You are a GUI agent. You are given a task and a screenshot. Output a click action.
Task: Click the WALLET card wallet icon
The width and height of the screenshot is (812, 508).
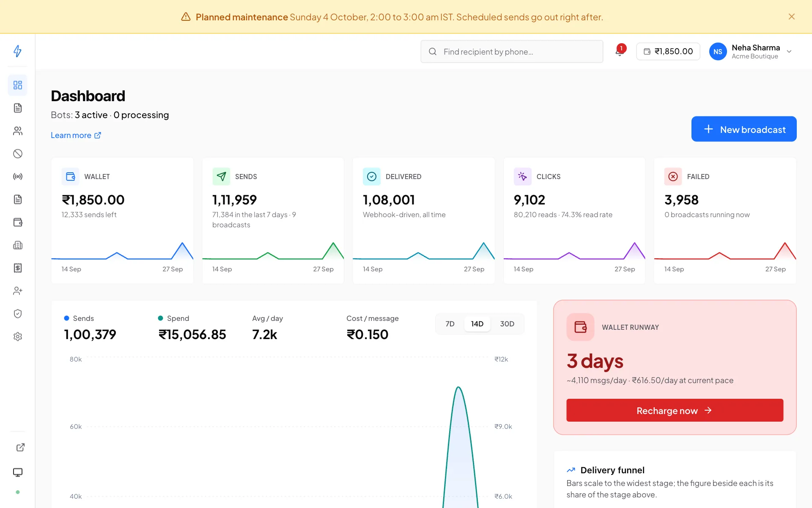tap(71, 177)
